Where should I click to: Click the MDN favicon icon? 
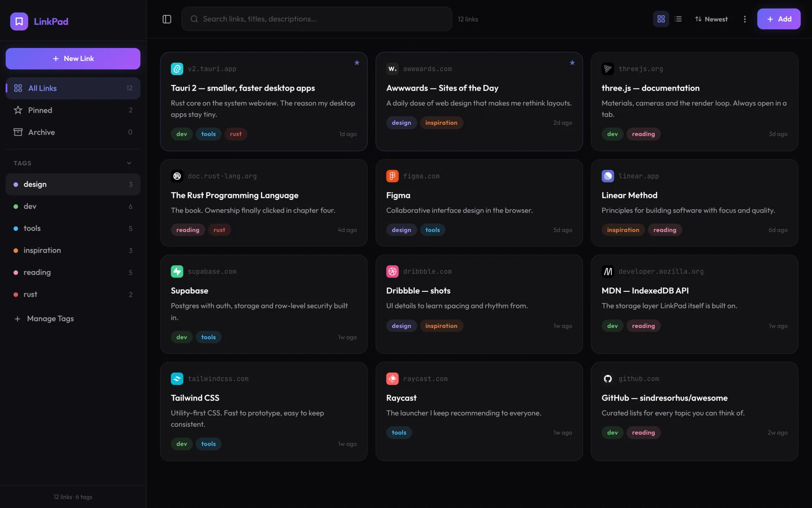click(x=608, y=271)
